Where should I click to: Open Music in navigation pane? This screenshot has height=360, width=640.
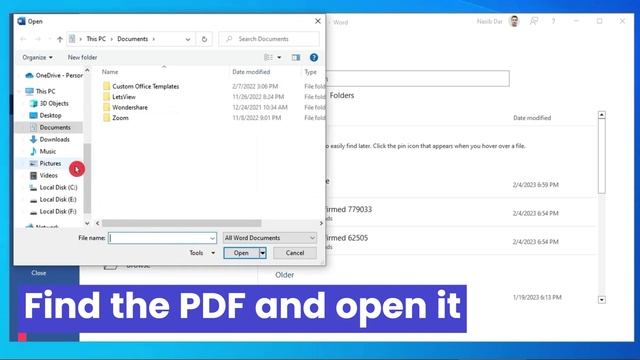43,151
